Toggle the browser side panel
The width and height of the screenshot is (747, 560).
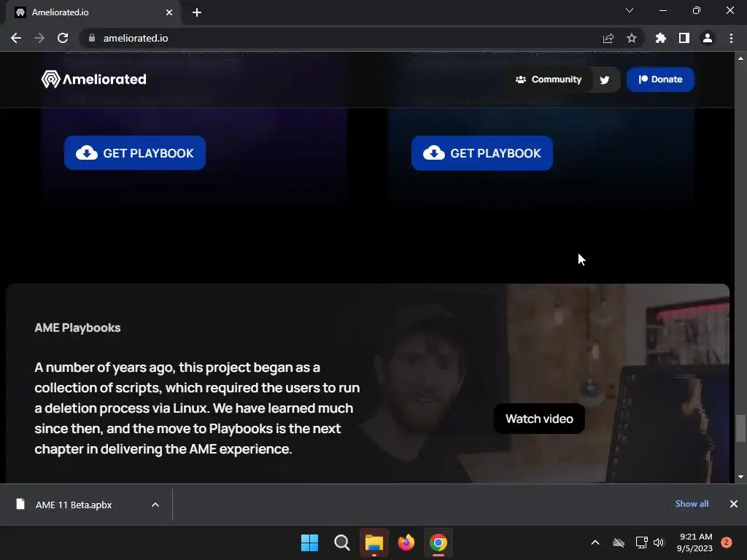684,38
